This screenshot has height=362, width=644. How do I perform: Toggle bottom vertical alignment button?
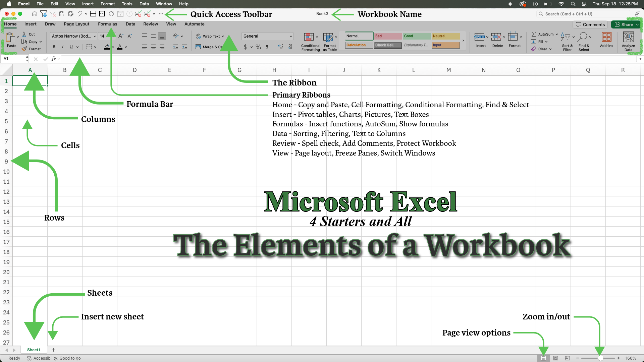click(x=162, y=36)
